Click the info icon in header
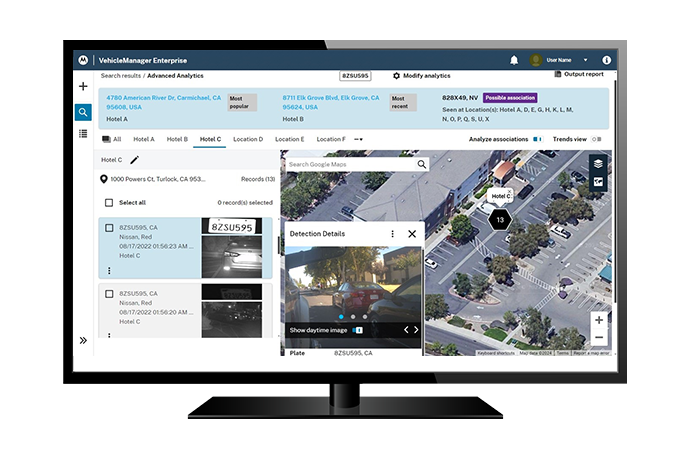Screen dimensions: 690x450 tap(606, 60)
